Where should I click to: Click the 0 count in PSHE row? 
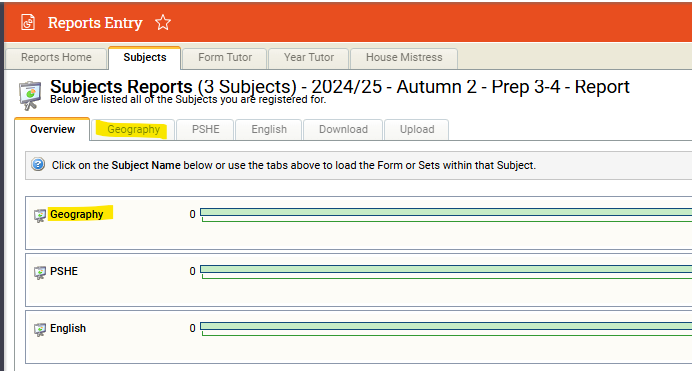[x=192, y=271]
